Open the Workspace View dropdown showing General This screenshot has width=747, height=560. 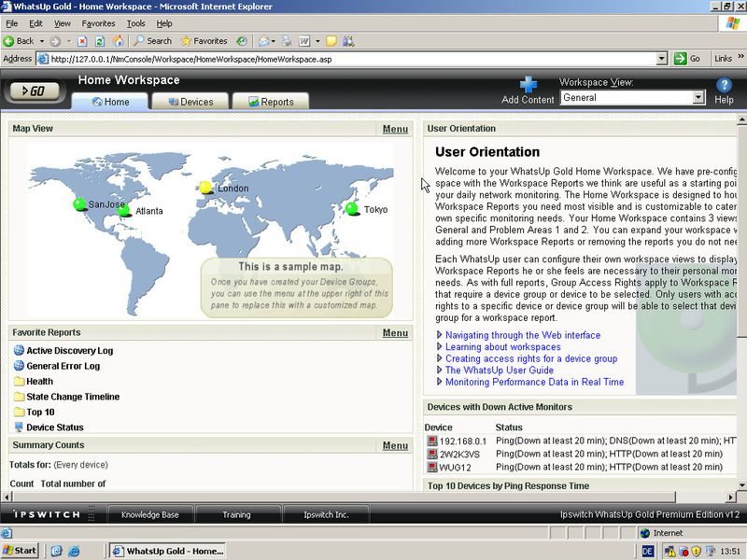tap(633, 98)
